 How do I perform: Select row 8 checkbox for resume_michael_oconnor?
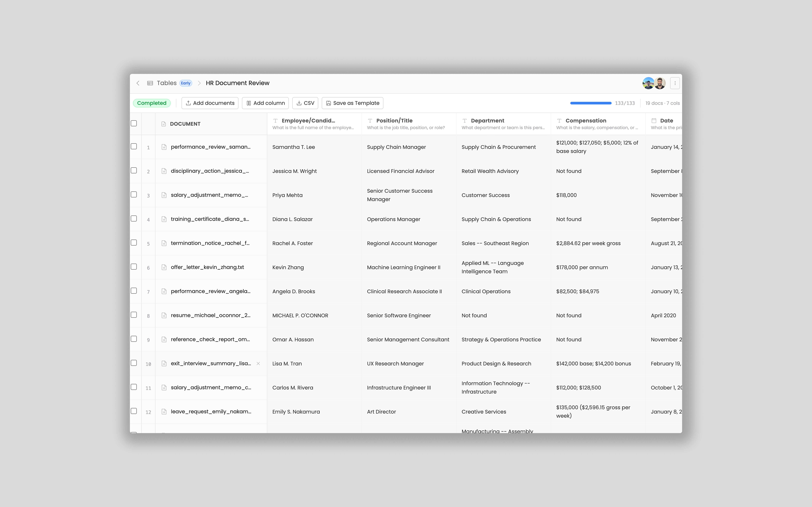(x=134, y=315)
